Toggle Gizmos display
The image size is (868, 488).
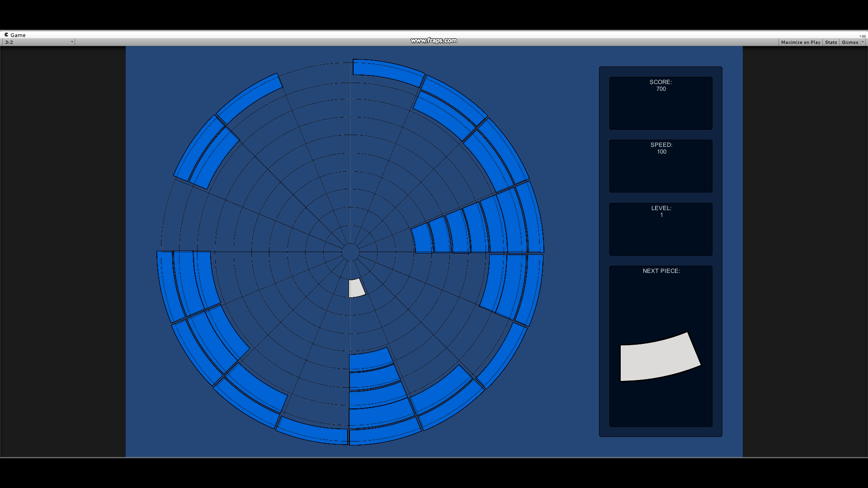pos(849,42)
